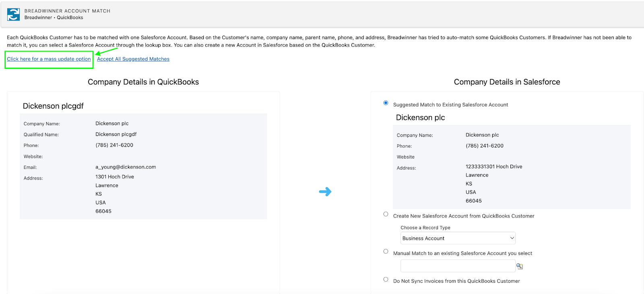The width and height of the screenshot is (644, 294).
Task: Click the Dickenson plc Salesforce account heading
Action: [x=420, y=118]
